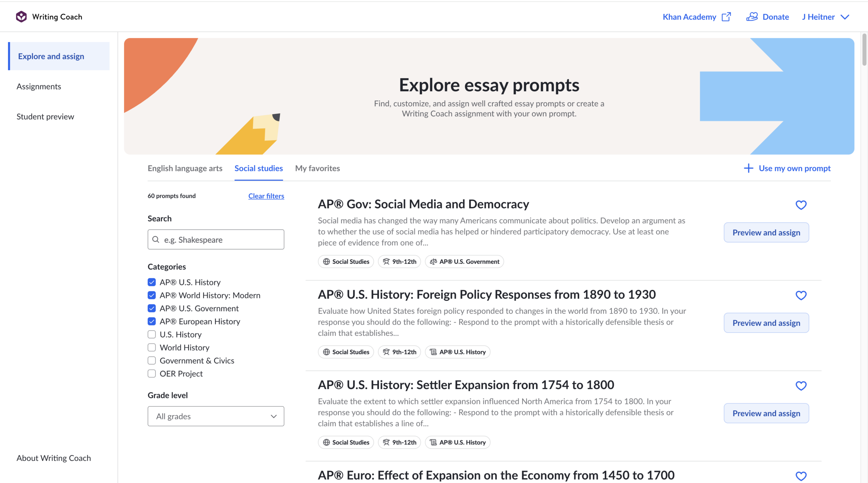Click Preview and assign for AP Gov prompt
Image resolution: width=868 pixels, height=483 pixels.
(x=766, y=232)
